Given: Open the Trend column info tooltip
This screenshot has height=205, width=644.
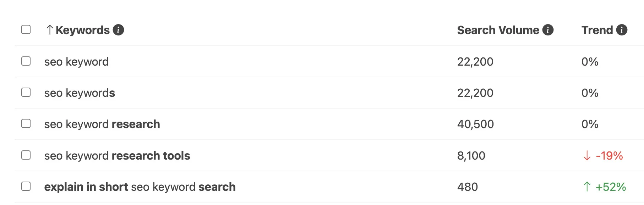Looking at the screenshot, I should (x=622, y=30).
